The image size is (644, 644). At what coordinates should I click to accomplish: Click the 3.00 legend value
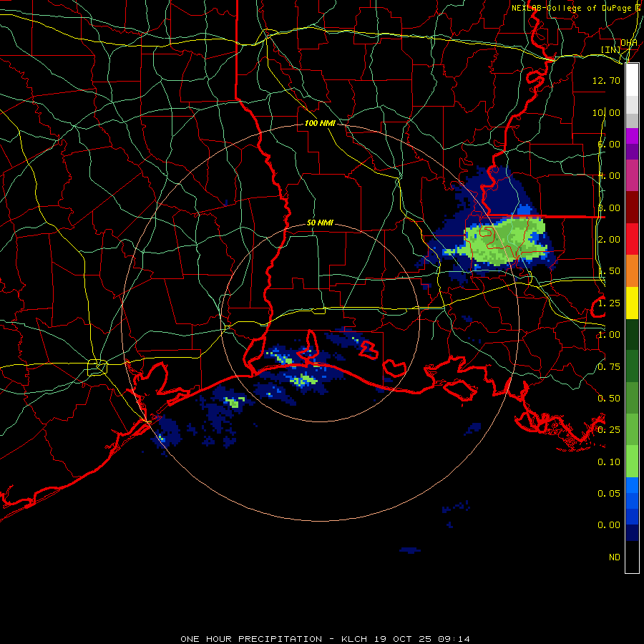pos(609,208)
